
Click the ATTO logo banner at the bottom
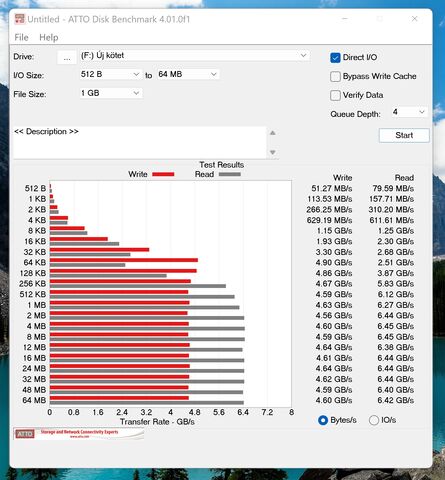[79, 434]
